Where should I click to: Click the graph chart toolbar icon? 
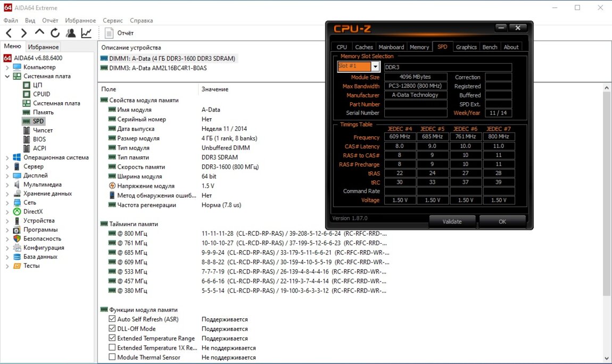pyautogui.click(x=86, y=33)
